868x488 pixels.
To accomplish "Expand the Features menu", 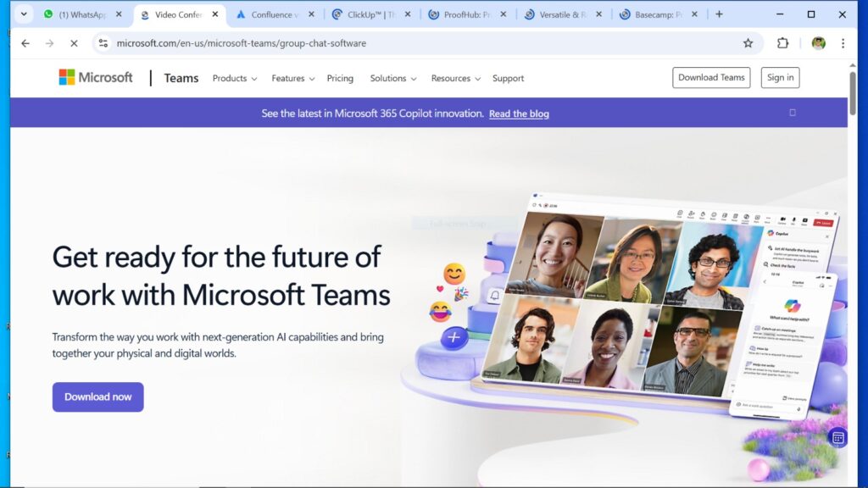I will [292, 78].
